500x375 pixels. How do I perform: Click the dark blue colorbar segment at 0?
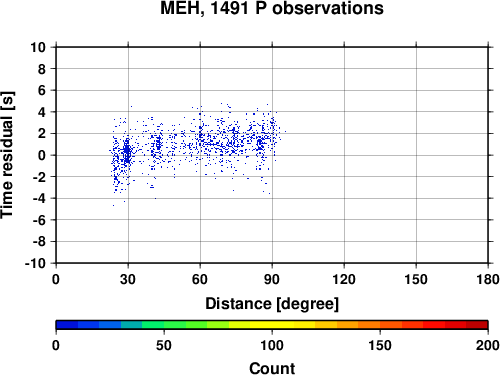67,325
